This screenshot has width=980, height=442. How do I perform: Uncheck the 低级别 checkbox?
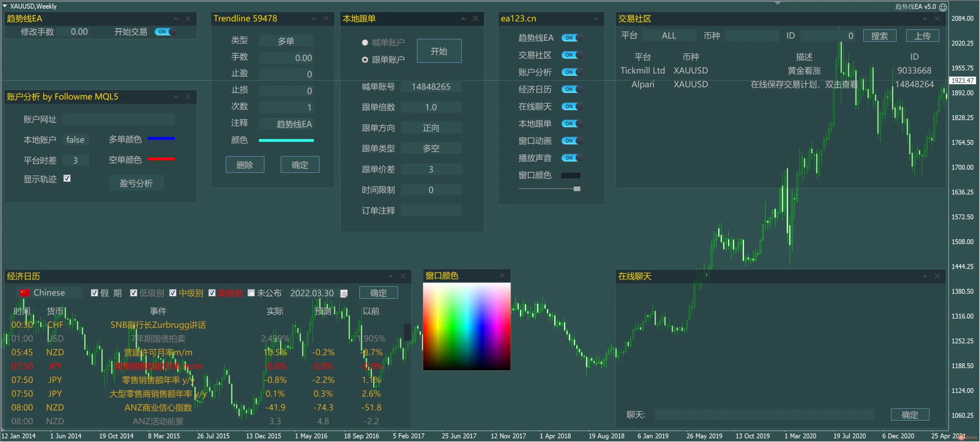[133, 293]
